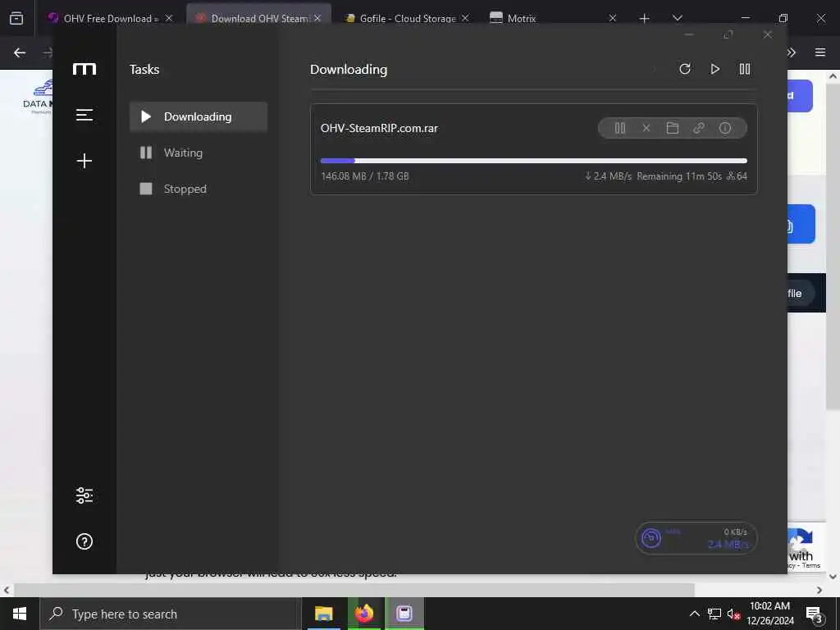
Task: Click the download progress bar
Action: [x=533, y=161]
